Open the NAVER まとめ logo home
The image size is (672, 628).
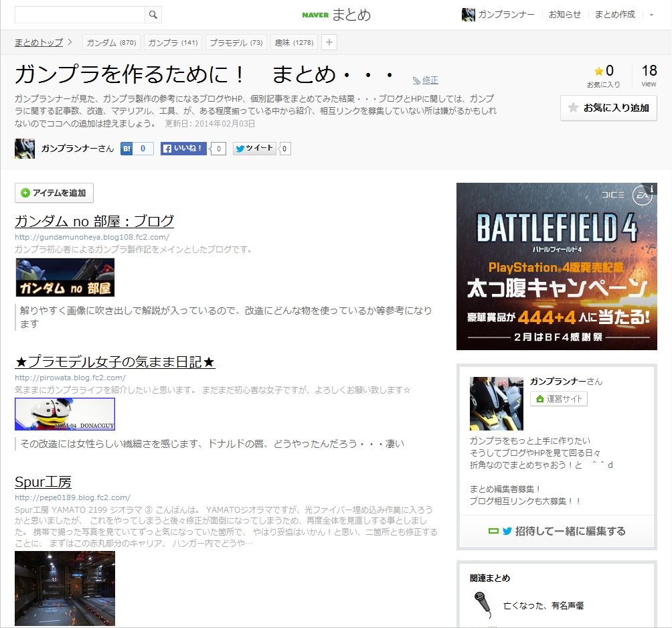[x=336, y=15]
